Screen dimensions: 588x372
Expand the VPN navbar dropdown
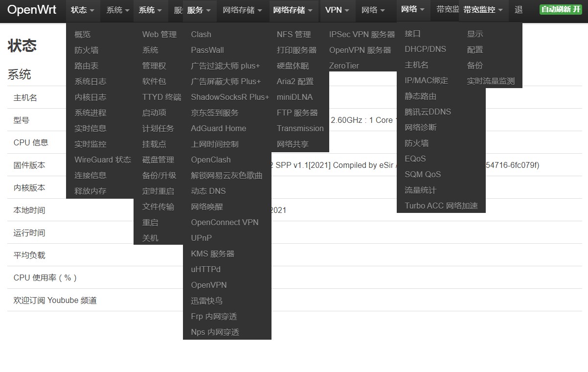pos(337,10)
